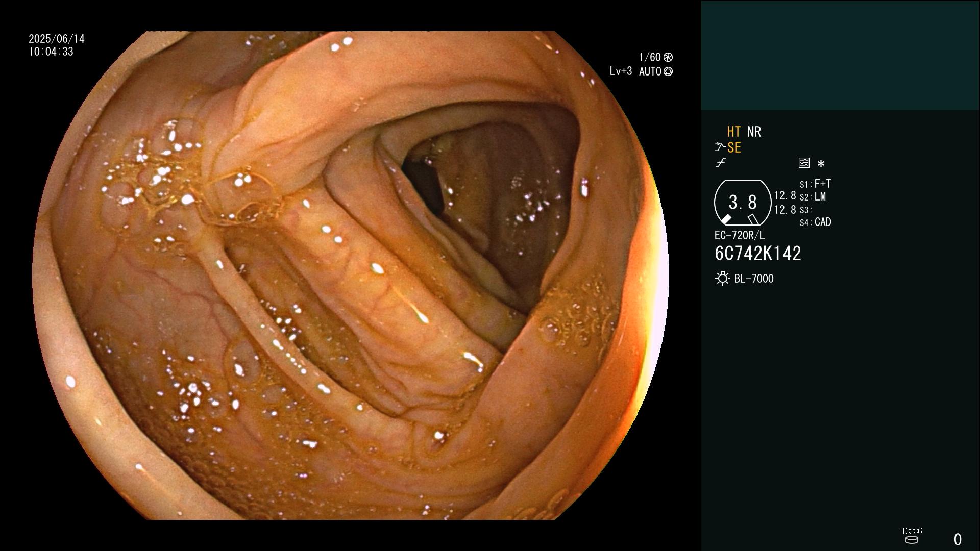Select the empty S3 switch assignment
The height and width of the screenshot is (551, 980).
tap(806, 210)
